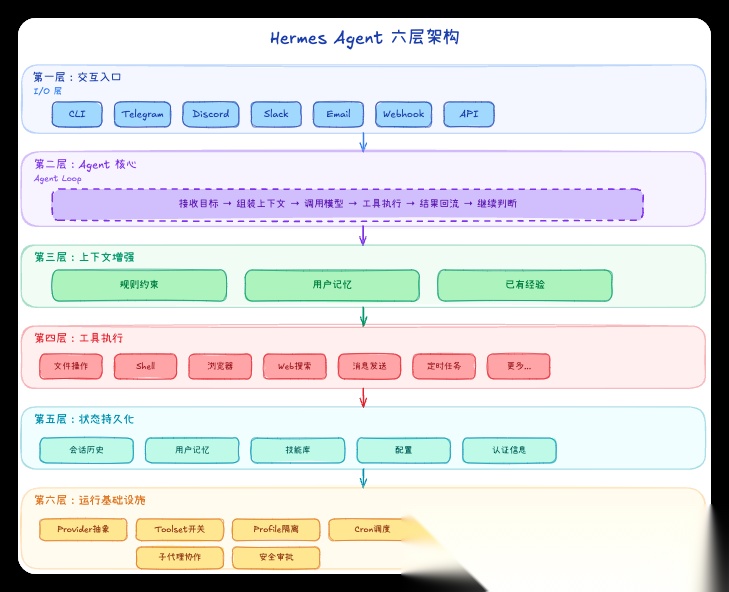729x592 pixels.
Task: Select the Provider抽象 box
Action: point(83,529)
